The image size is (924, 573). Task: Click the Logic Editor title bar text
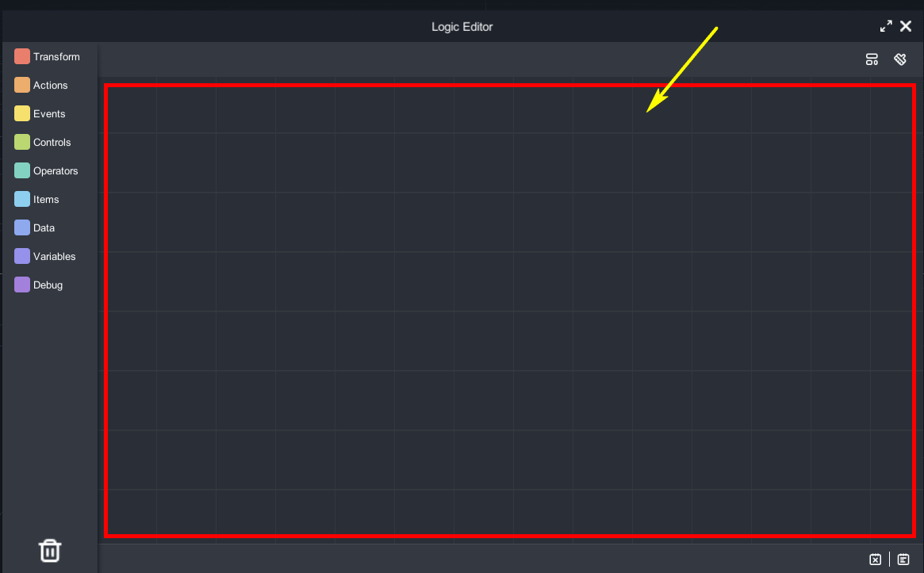tap(462, 27)
